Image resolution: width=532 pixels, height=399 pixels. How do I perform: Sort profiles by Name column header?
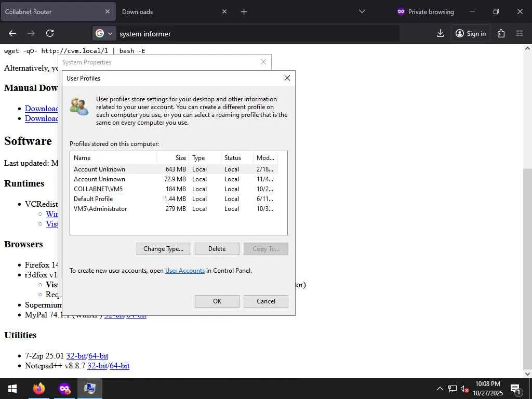point(113,158)
